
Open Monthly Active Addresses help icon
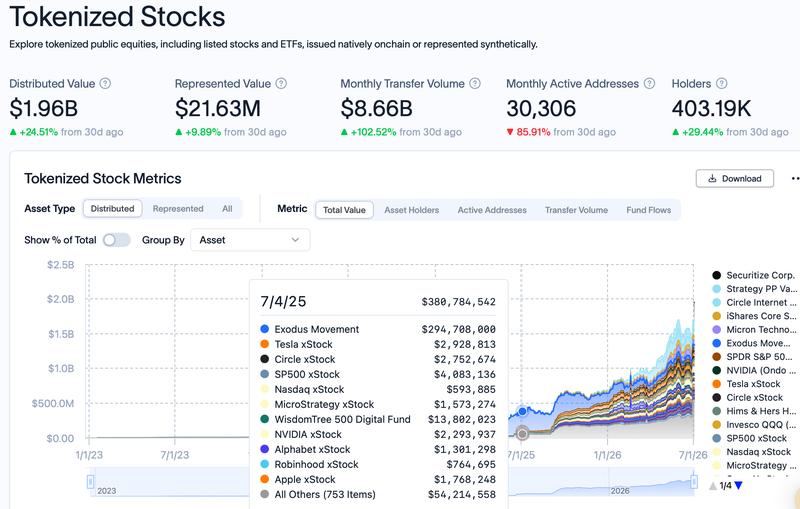click(649, 84)
